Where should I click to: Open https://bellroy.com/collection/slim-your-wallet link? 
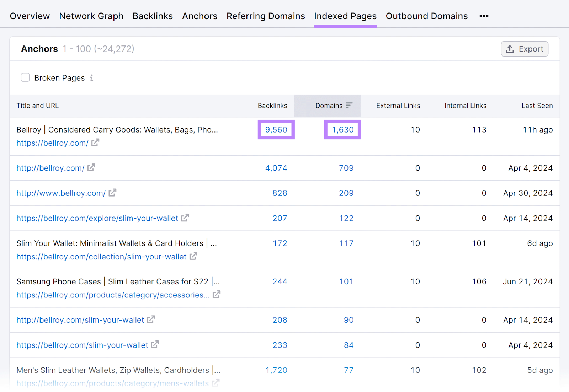[101, 257]
